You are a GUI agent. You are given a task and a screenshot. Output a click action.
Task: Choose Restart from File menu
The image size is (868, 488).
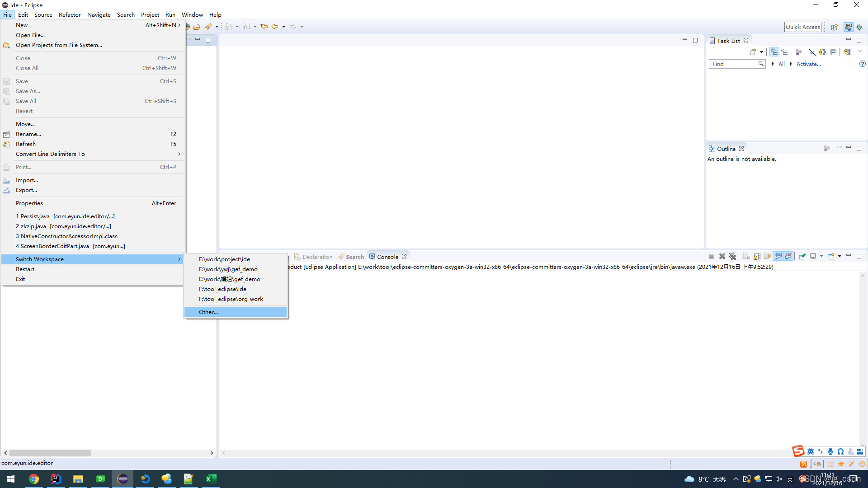pos(25,269)
